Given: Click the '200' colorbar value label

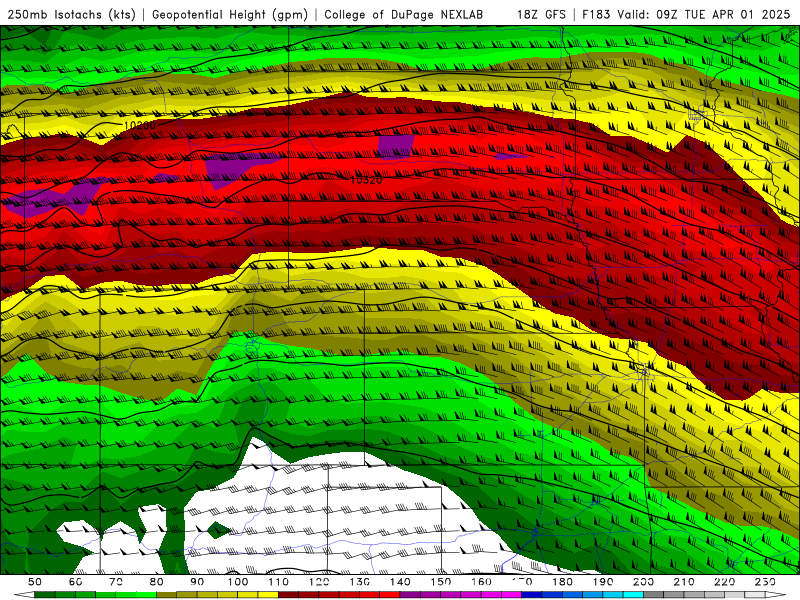Looking at the screenshot, I should point(643,582).
